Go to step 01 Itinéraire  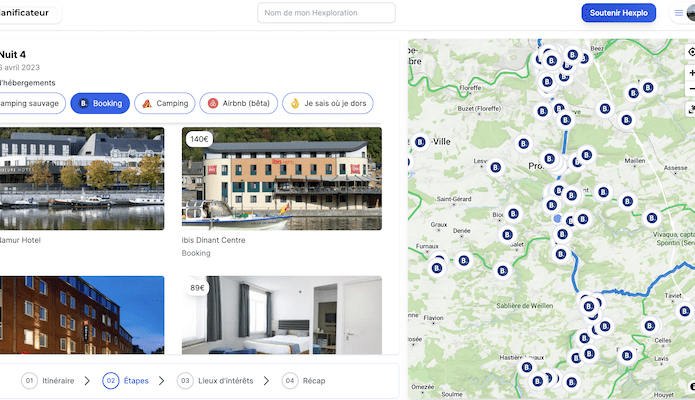pos(48,381)
